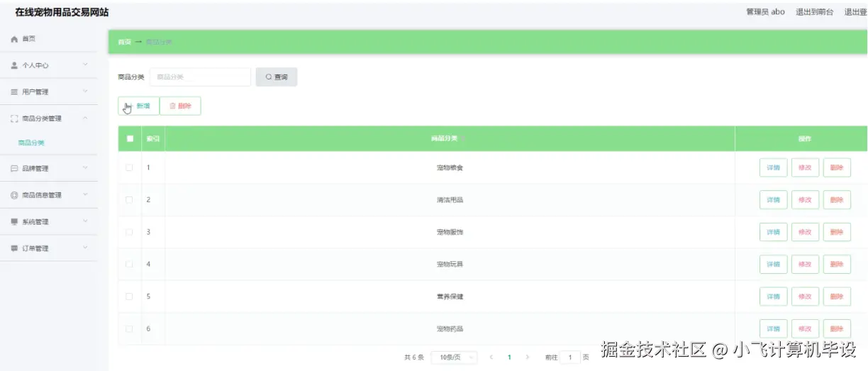Select the 商品分类 submenu item

pyautogui.click(x=31, y=143)
